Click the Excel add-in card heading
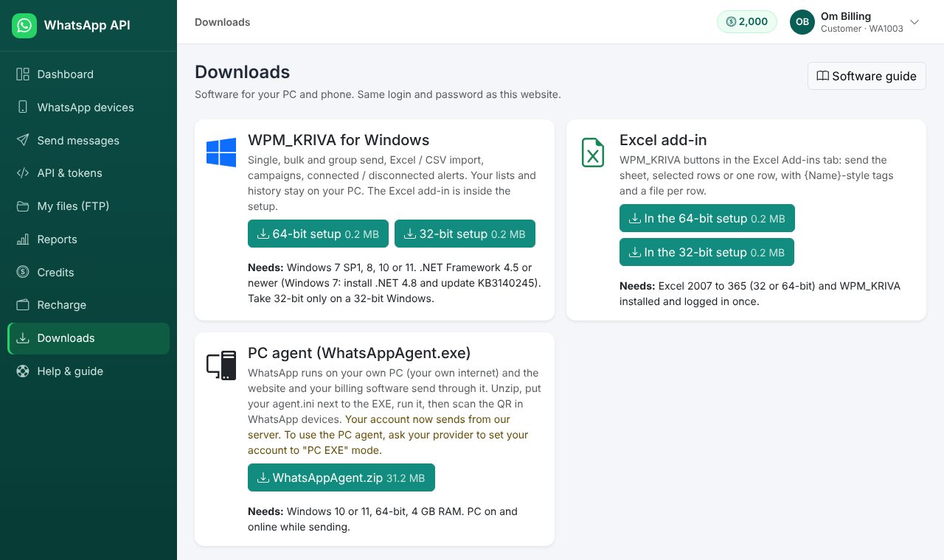This screenshot has width=944, height=560. [x=663, y=140]
